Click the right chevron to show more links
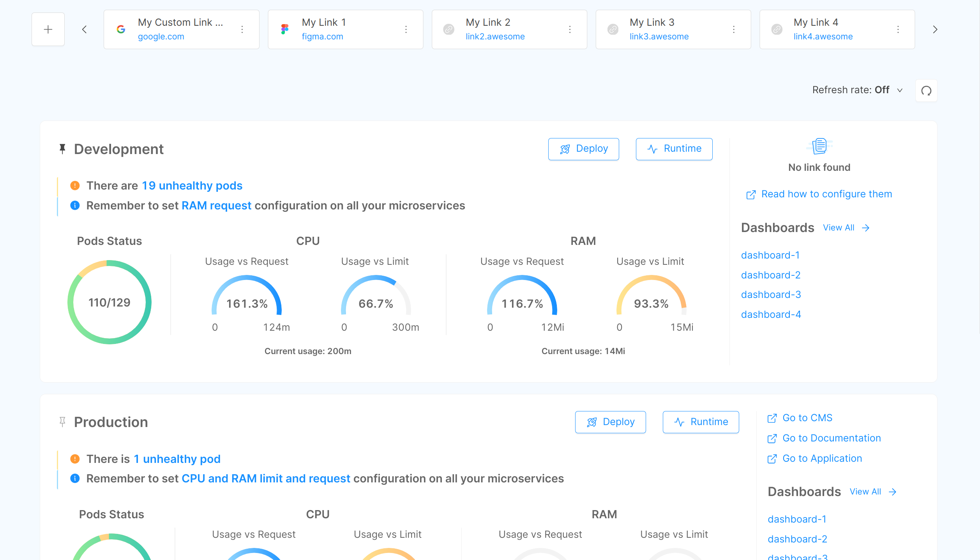 pos(934,29)
